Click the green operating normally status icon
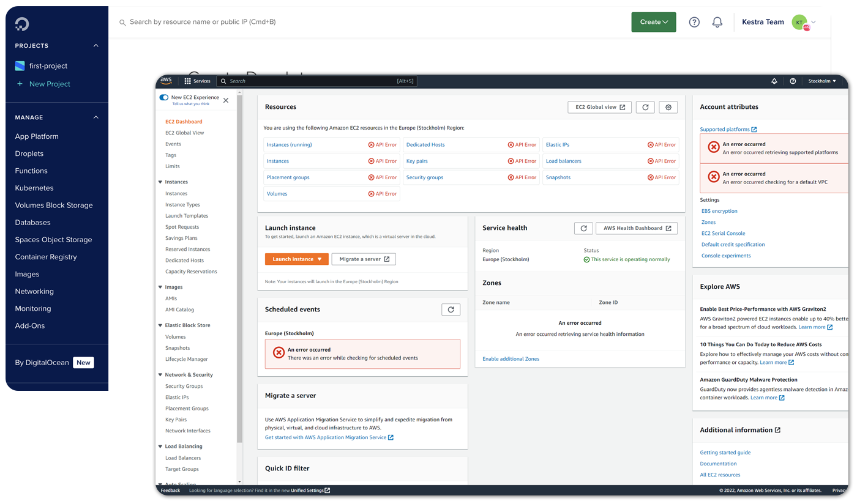Image resolution: width=857 pixels, height=504 pixels. click(x=586, y=259)
